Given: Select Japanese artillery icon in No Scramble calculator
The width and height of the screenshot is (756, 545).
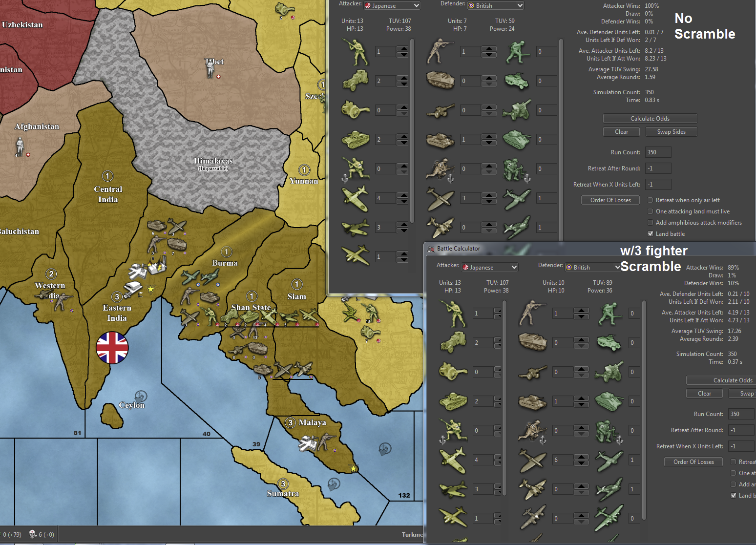Looking at the screenshot, I should [355, 110].
